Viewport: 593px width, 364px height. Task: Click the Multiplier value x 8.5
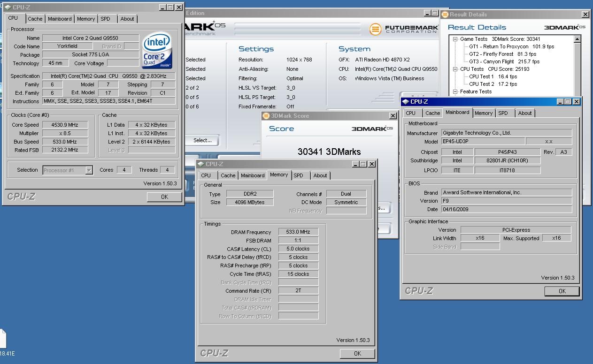(65, 133)
